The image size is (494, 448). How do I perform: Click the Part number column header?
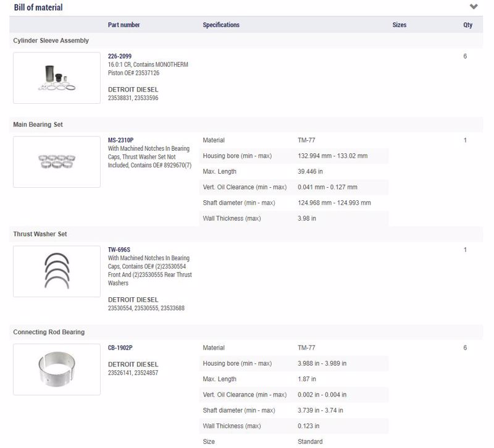[124, 25]
